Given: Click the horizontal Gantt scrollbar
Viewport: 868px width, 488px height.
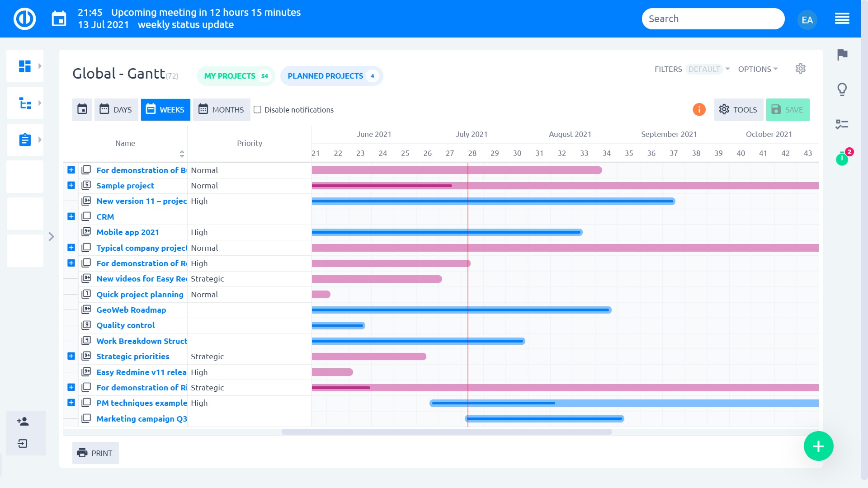Looking at the screenshot, I should point(447,432).
